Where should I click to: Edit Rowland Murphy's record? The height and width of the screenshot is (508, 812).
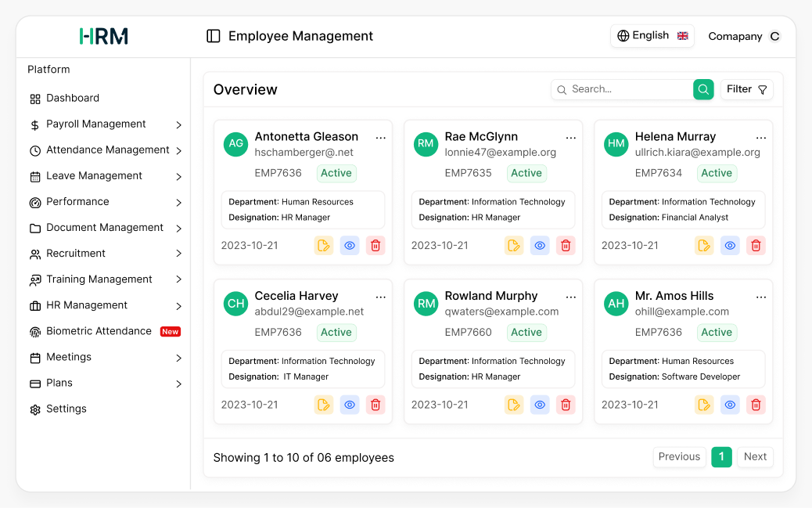tap(514, 405)
